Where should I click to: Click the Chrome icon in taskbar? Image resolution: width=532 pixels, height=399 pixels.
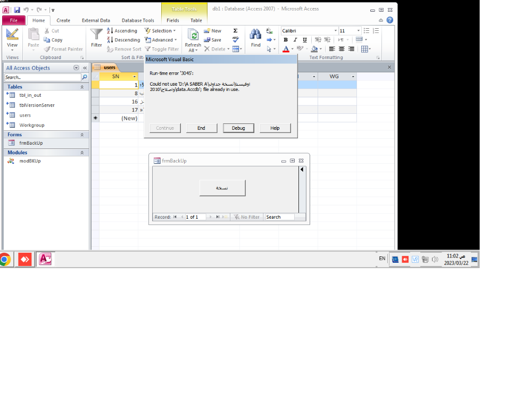[x=5, y=260]
